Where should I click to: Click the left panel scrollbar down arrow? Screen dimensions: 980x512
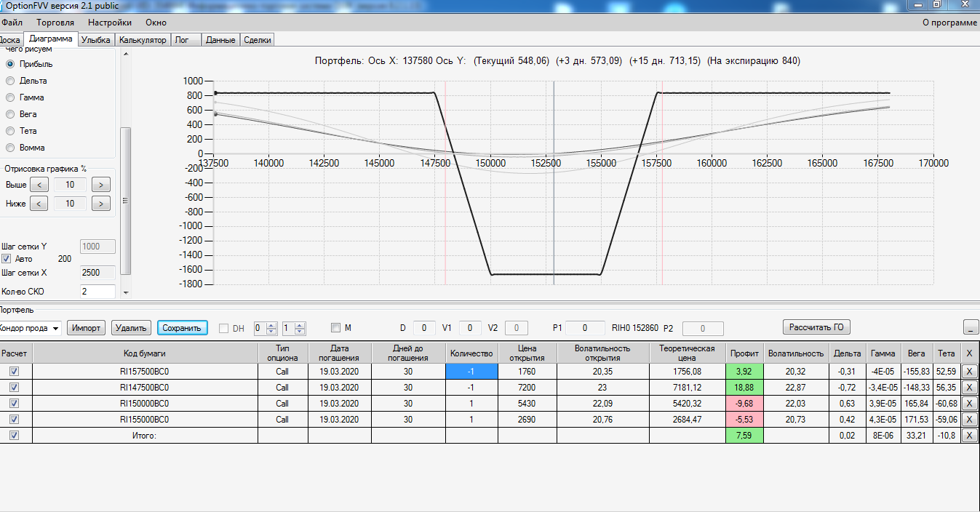125,292
